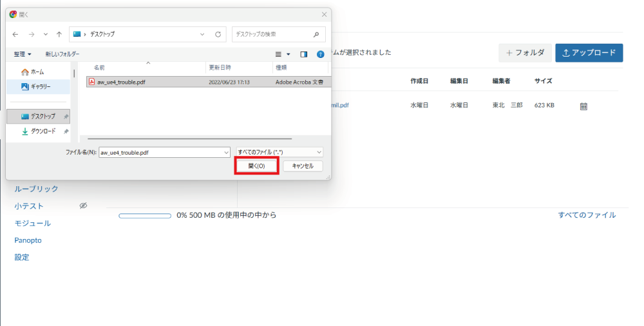Sort files by the 更新日時 column

point(220,68)
